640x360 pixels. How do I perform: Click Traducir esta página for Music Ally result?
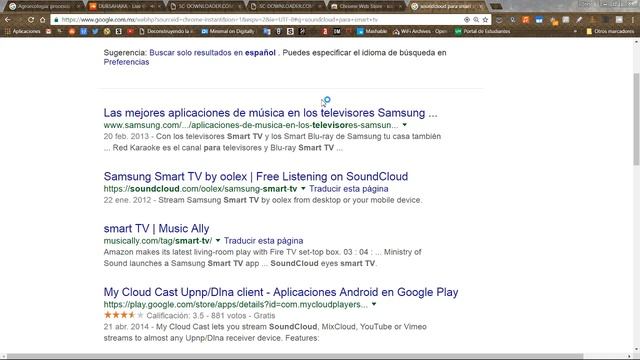tap(263, 240)
